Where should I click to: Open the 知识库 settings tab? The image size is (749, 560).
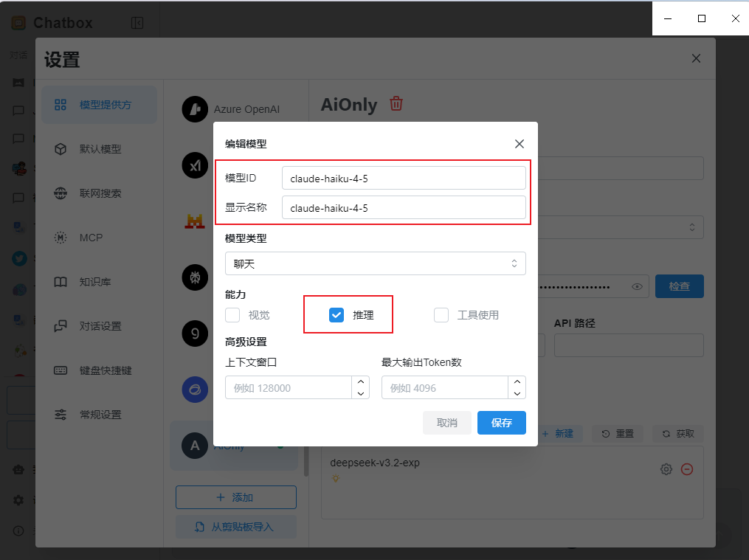click(100, 282)
